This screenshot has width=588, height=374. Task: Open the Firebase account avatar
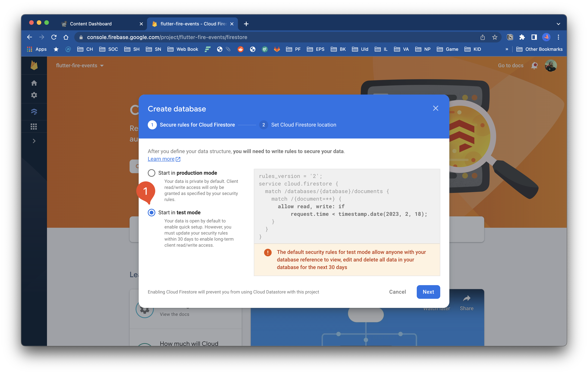click(x=551, y=66)
